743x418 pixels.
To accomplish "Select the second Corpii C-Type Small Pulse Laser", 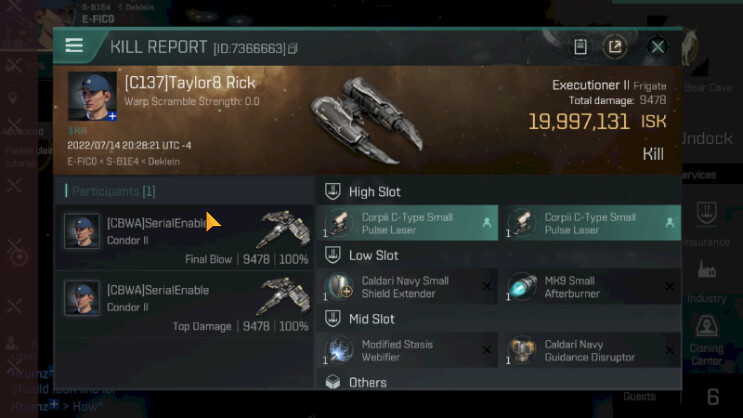I will (590, 223).
